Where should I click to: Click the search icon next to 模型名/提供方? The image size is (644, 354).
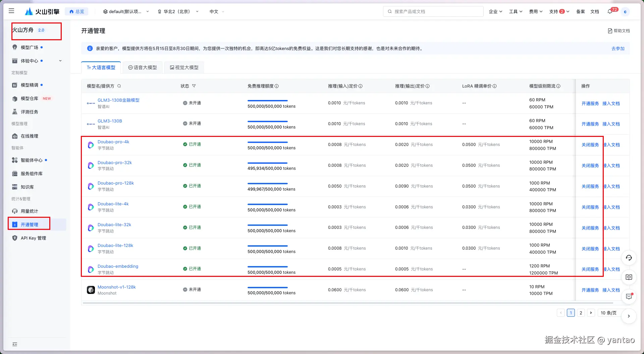pyautogui.click(x=119, y=86)
